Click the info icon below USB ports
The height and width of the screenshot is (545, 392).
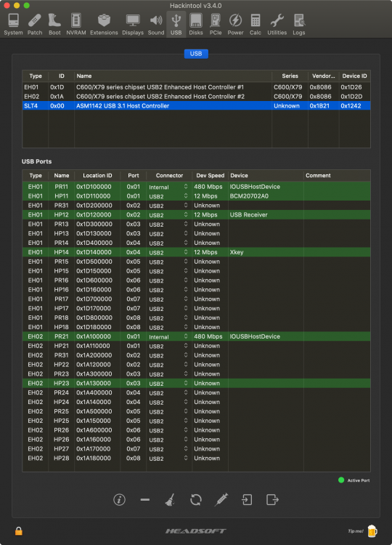tap(119, 500)
